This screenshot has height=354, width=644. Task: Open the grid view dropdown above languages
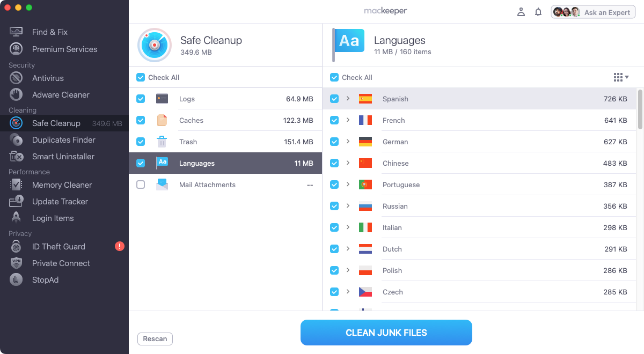pyautogui.click(x=621, y=77)
